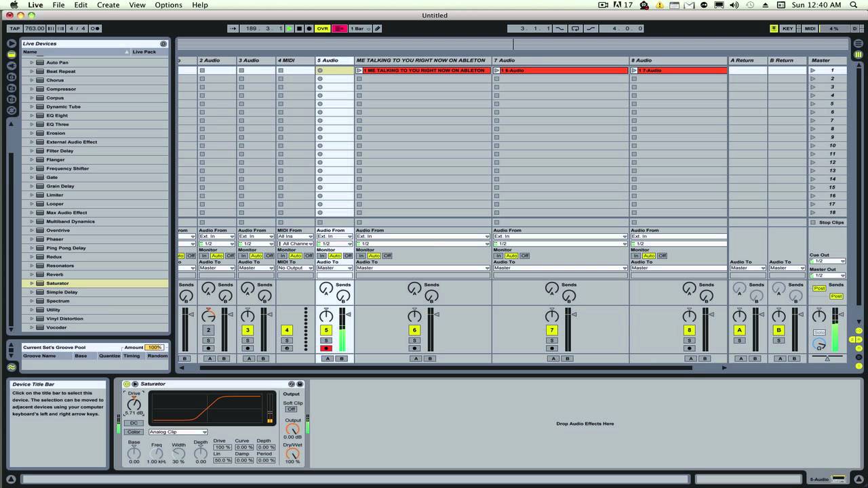Viewport: 868px width, 488px height.
Task: Toggle the KEY map mode switch
Action: coord(788,28)
